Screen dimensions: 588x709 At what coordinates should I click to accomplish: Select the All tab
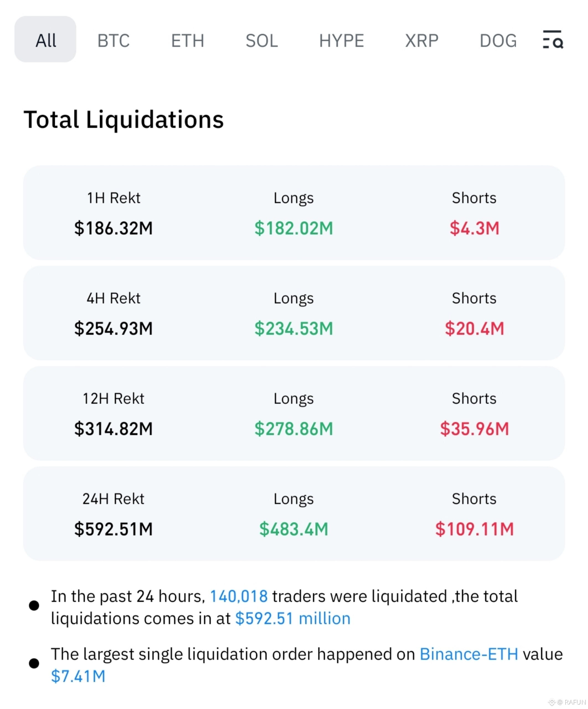pos(45,39)
